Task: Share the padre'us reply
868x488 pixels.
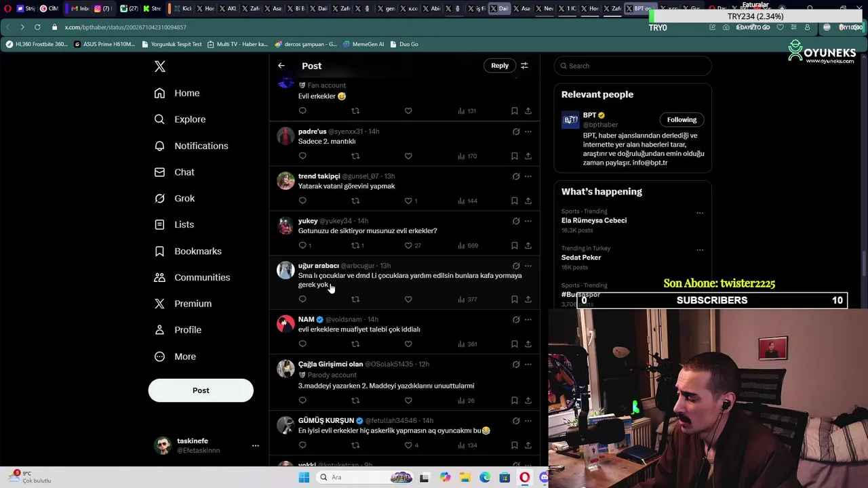Action: (528, 156)
